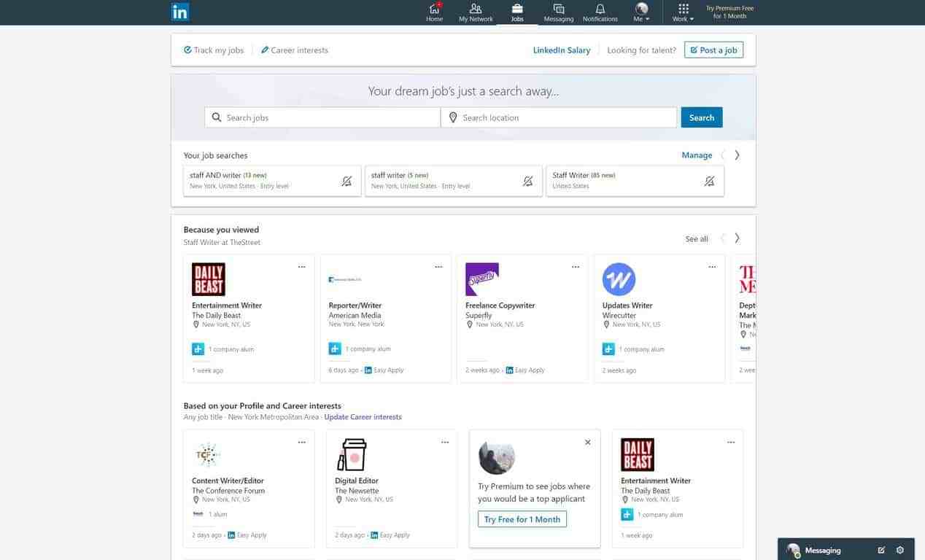Click the right chevron on 'Because you viewed' carousel
Image resolution: width=925 pixels, height=560 pixels.
[x=736, y=237]
